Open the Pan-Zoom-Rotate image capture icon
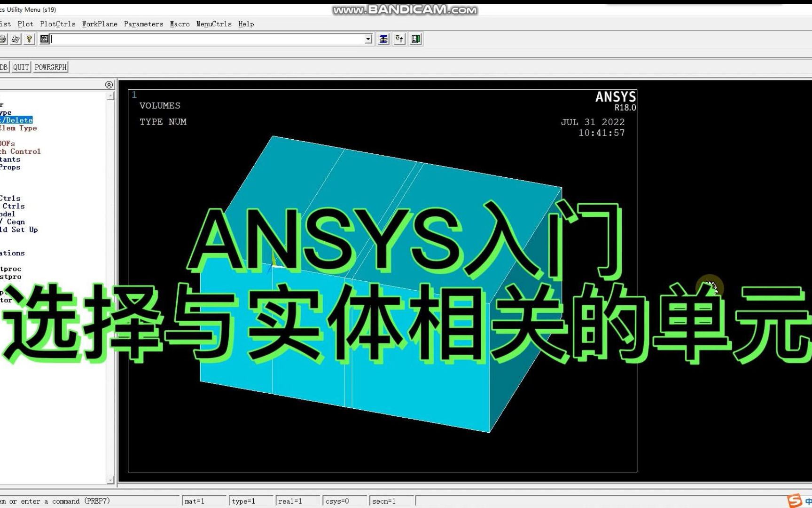 click(16, 39)
